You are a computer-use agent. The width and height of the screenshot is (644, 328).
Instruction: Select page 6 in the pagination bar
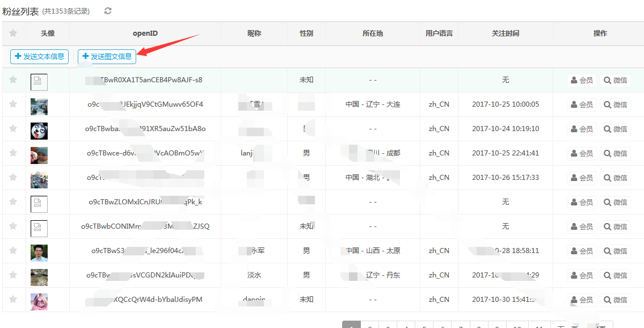pos(443,325)
